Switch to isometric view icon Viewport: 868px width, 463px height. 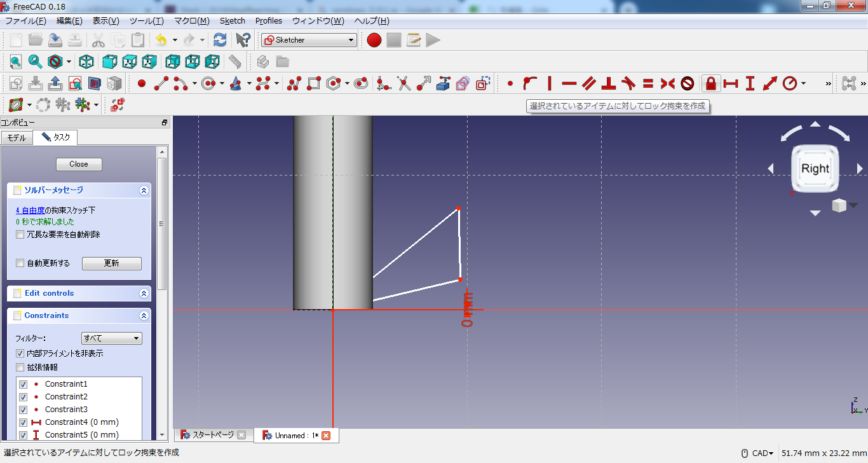(87, 62)
